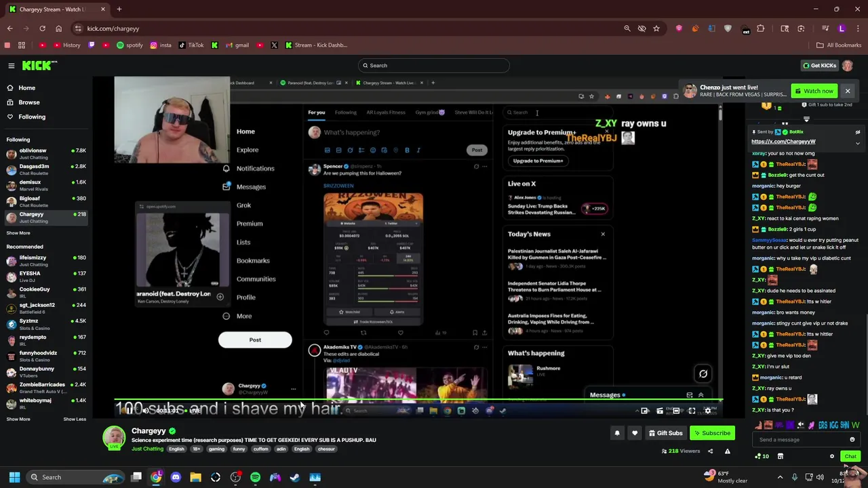
Task: Open the Kick sidebar hamburger menu
Action: [x=12, y=66]
